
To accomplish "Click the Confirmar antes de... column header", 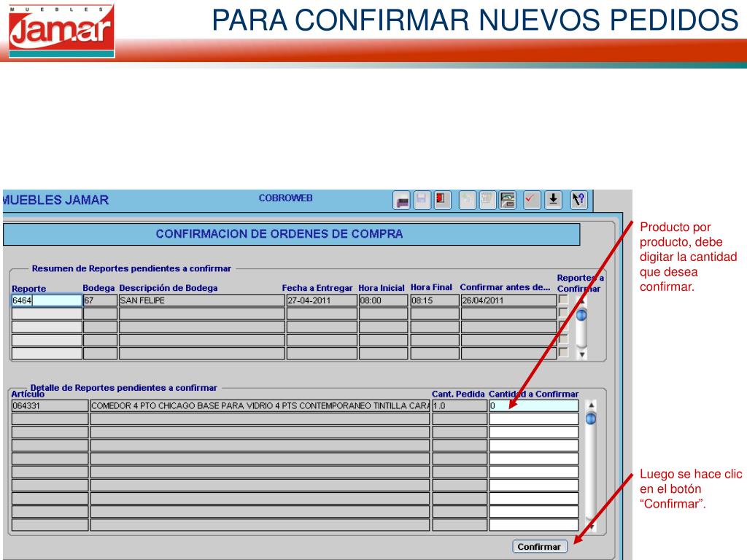I will pyautogui.click(x=505, y=287).
